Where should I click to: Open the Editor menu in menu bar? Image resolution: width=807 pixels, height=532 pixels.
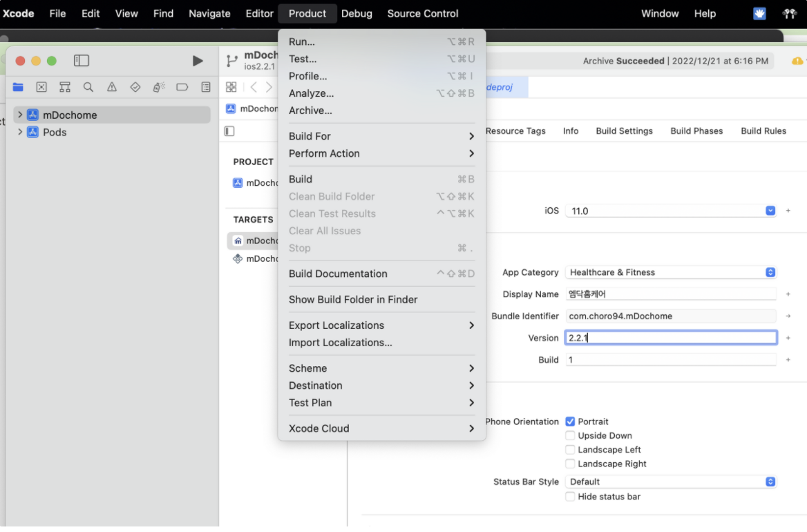point(259,13)
